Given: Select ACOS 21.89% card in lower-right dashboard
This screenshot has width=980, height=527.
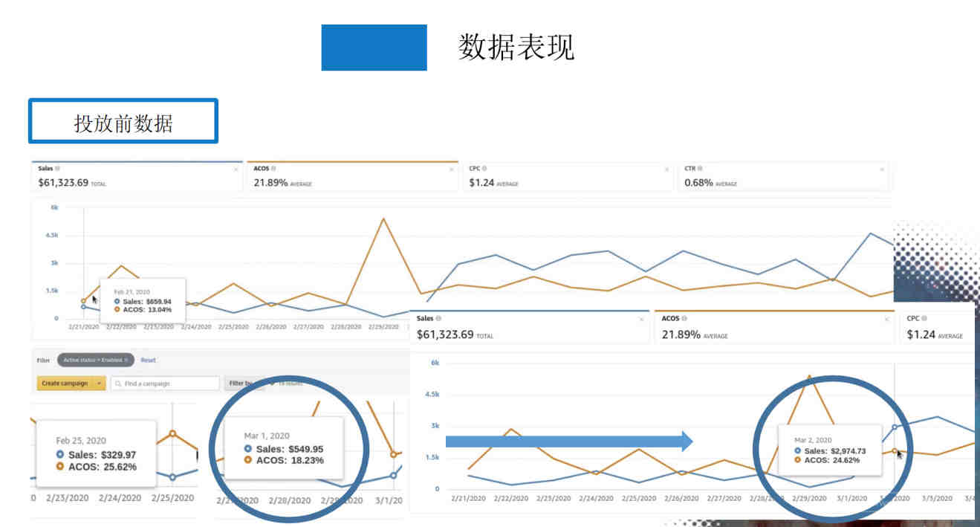Looking at the screenshot, I should pyautogui.click(x=774, y=327).
